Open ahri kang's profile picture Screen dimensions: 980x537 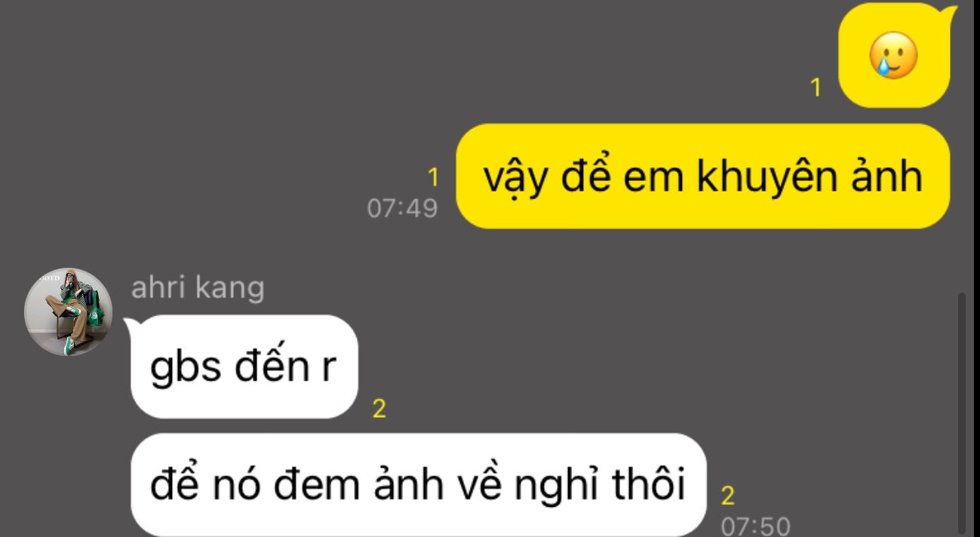click(x=69, y=312)
